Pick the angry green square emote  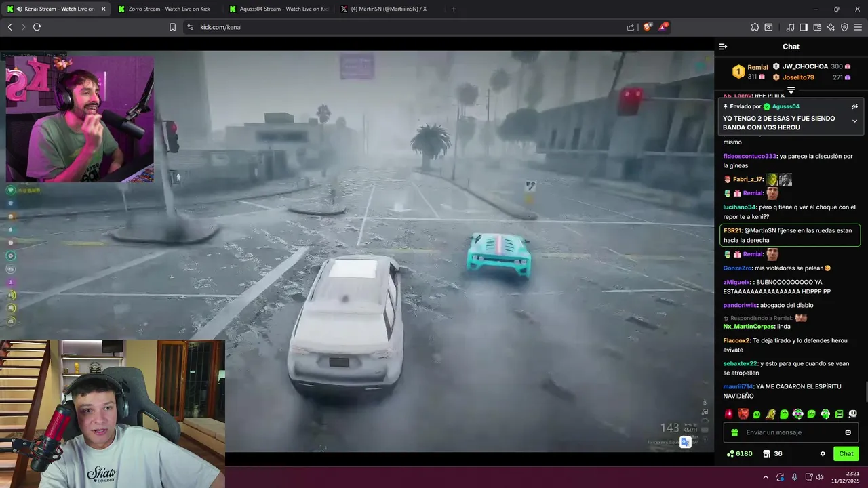(839, 414)
